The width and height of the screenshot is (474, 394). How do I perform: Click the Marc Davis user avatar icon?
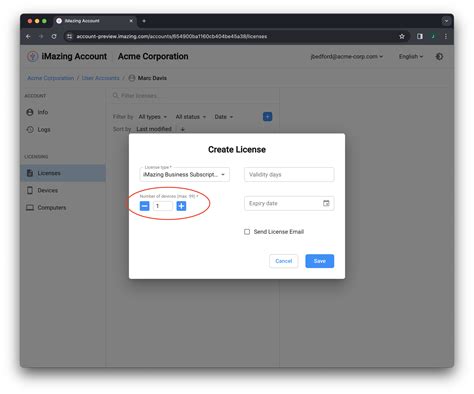(x=132, y=78)
